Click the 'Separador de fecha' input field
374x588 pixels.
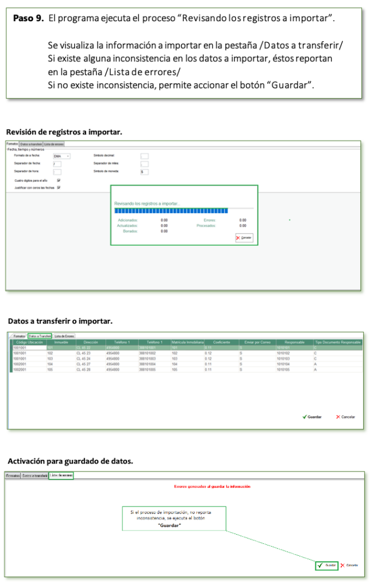click(x=57, y=164)
